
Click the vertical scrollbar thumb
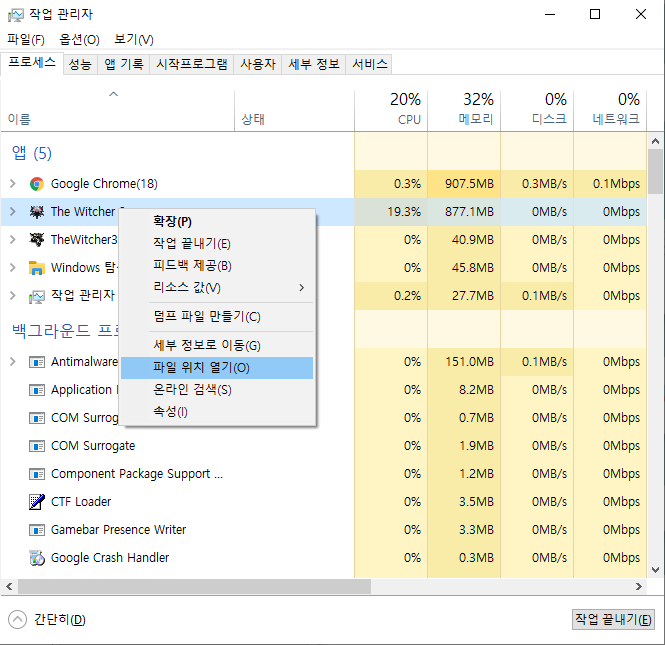(x=656, y=170)
